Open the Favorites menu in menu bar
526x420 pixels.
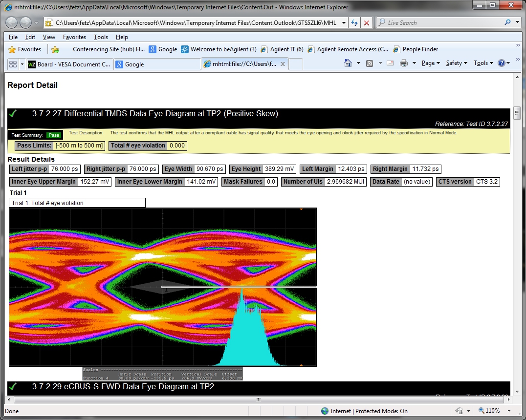coord(74,37)
